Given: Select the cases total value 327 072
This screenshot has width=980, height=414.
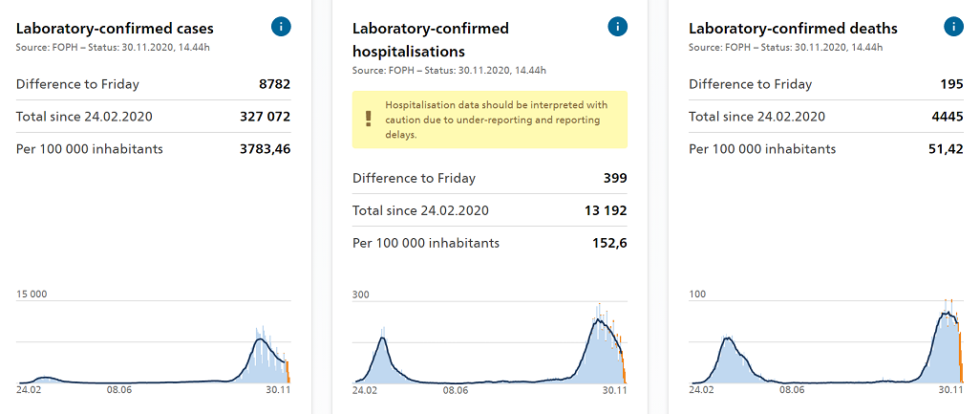Looking at the screenshot, I should tap(265, 117).
